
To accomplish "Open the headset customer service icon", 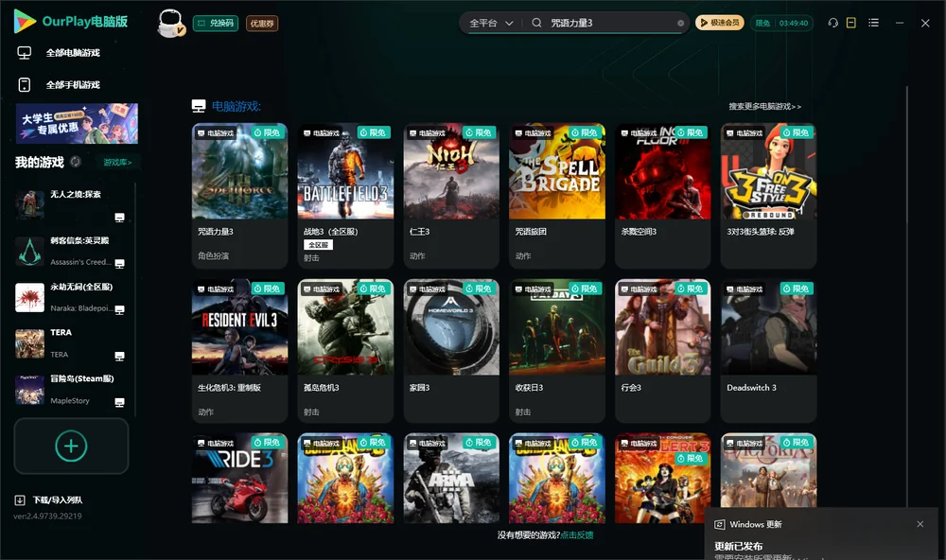I will click(x=832, y=23).
